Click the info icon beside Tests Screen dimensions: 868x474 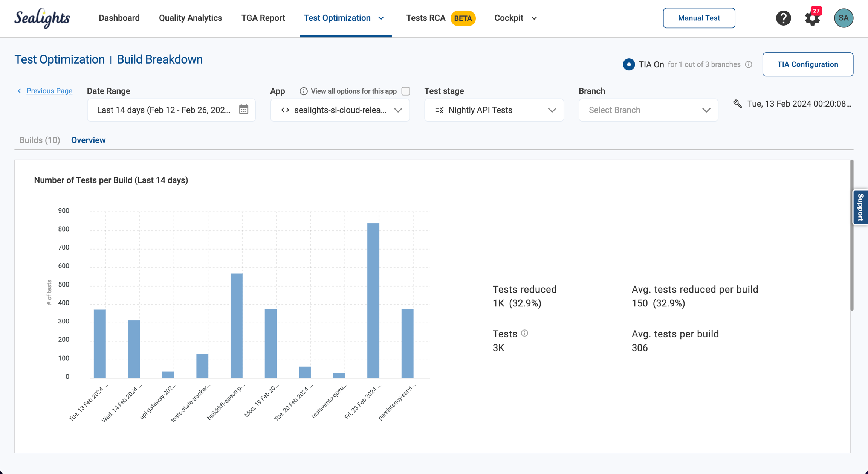[x=524, y=333]
